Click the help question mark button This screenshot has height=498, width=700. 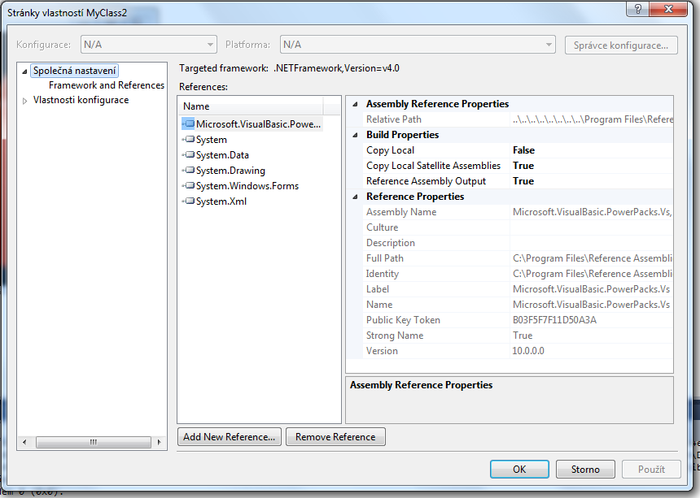pyautogui.click(x=638, y=9)
